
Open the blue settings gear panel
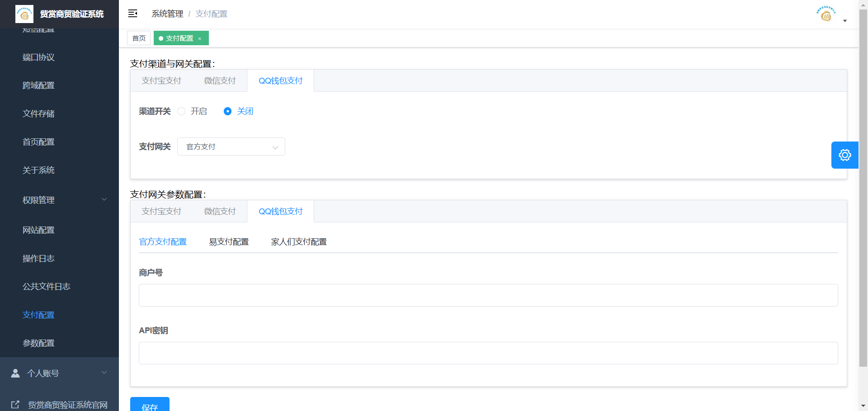click(x=844, y=155)
